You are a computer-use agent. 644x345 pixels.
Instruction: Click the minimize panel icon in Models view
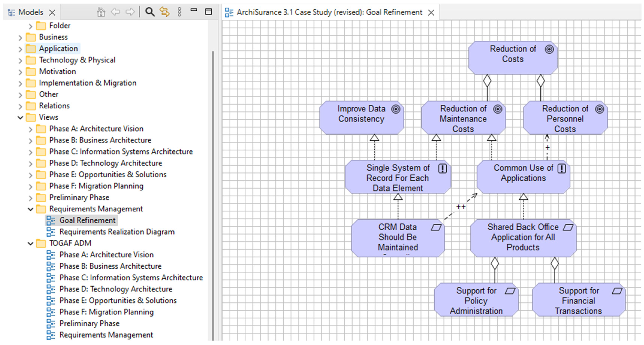click(194, 10)
